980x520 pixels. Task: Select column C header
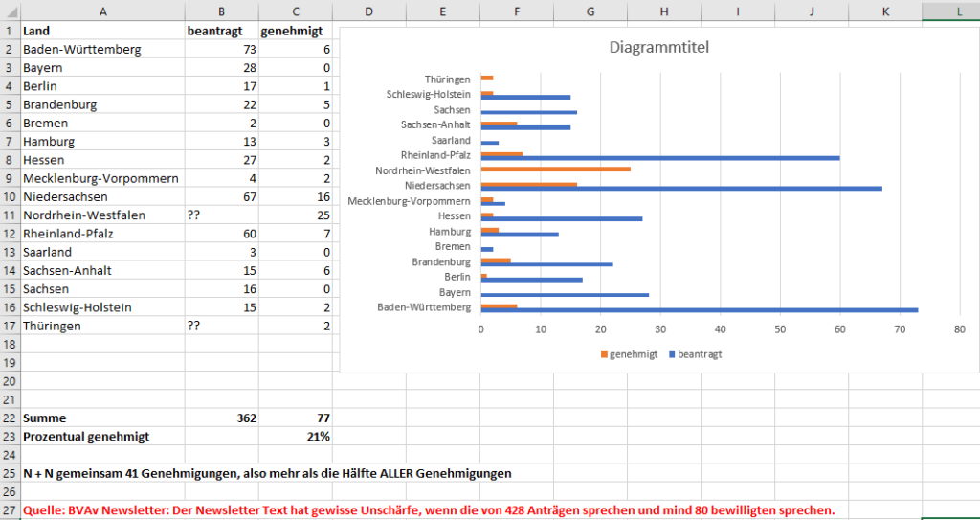point(296,11)
